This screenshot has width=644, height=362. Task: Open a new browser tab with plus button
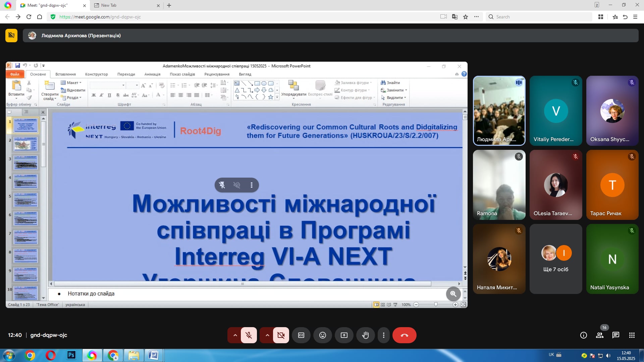point(169,5)
